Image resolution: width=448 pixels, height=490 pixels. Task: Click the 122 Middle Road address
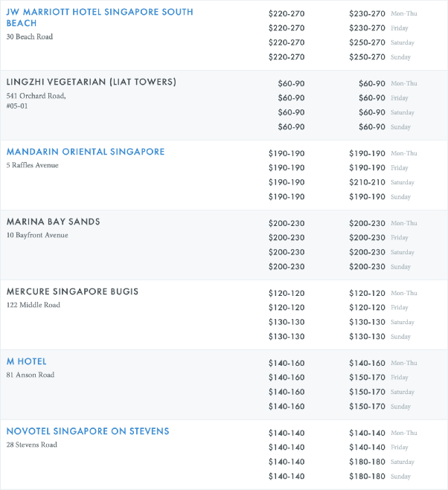[33, 305]
